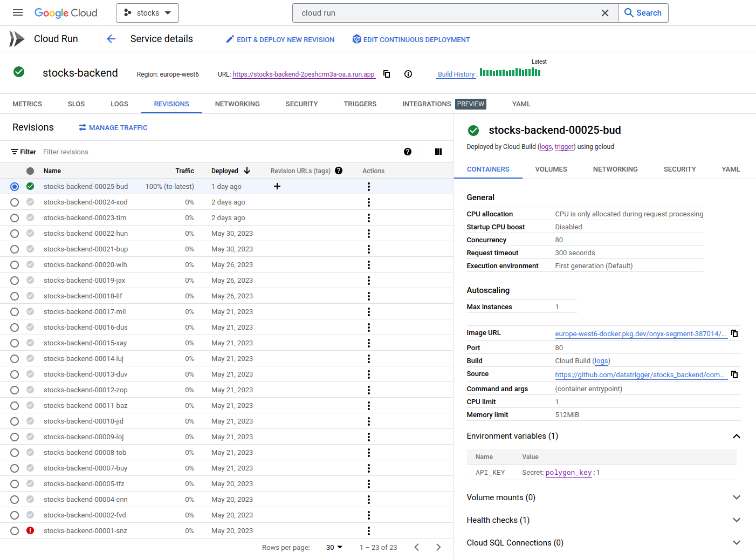Open the SLOS tab
The width and height of the screenshot is (756, 559).
[76, 104]
